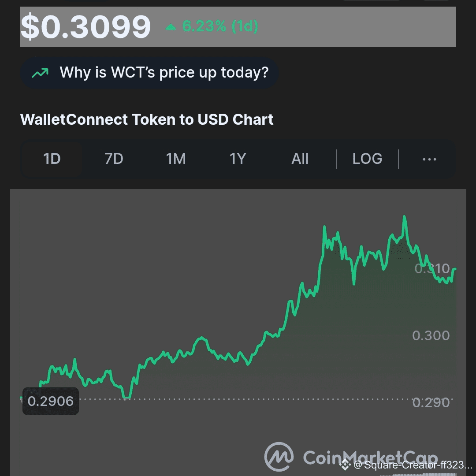
Task: Click the CoinMarketCap circular logo icon
Action: coord(279,457)
